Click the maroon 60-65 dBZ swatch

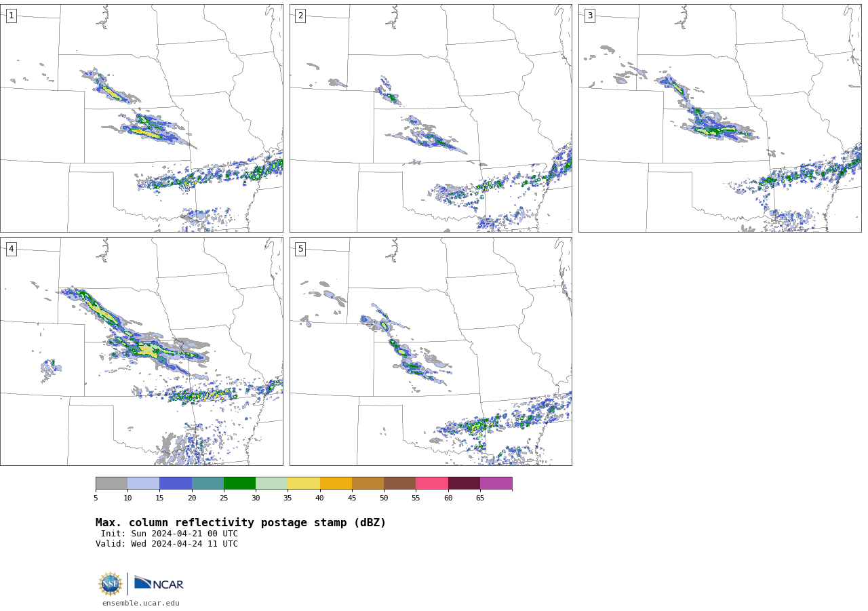tap(464, 483)
